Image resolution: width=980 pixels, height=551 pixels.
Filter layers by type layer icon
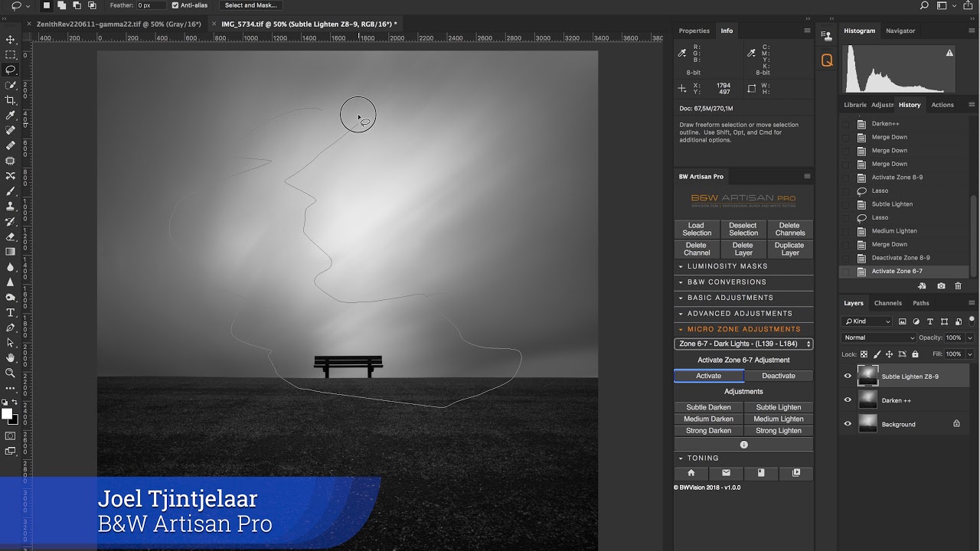pos(930,321)
